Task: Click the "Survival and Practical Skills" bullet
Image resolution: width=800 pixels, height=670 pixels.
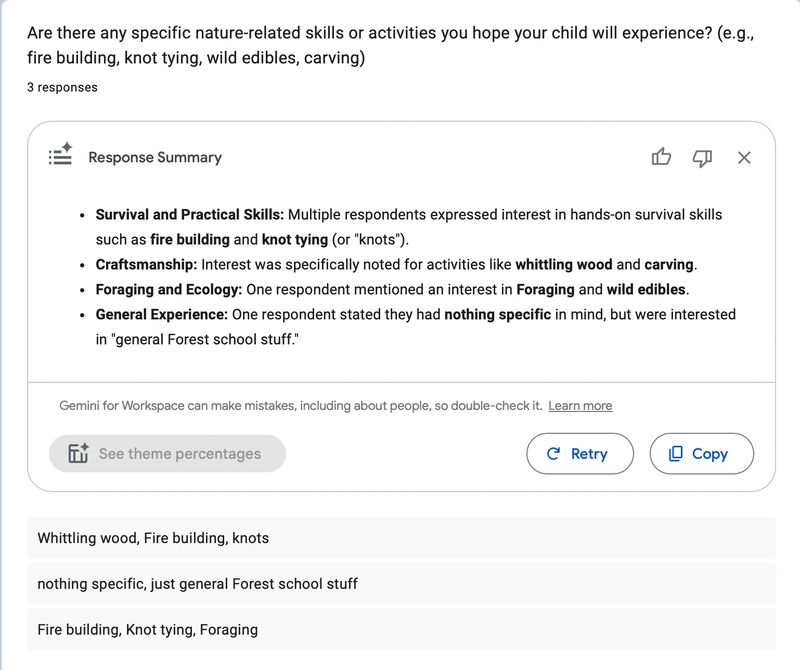Action: [190, 215]
